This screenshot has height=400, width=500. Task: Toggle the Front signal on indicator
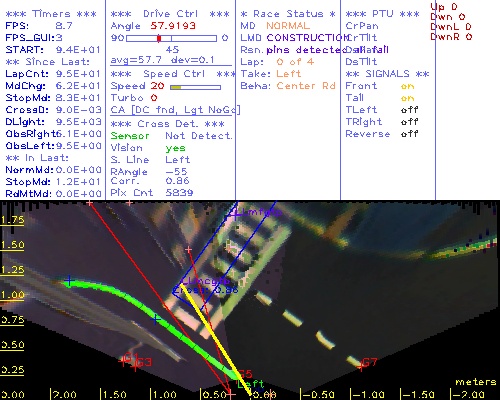407,86
